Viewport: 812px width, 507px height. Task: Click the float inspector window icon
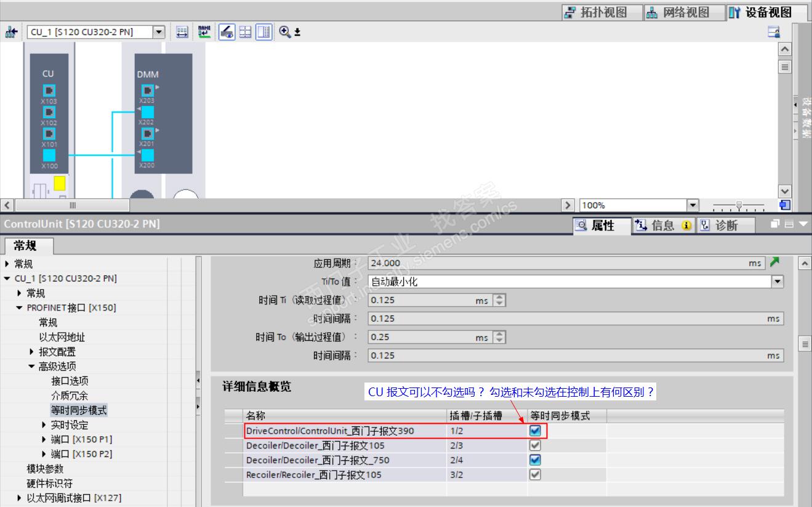[x=776, y=225]
